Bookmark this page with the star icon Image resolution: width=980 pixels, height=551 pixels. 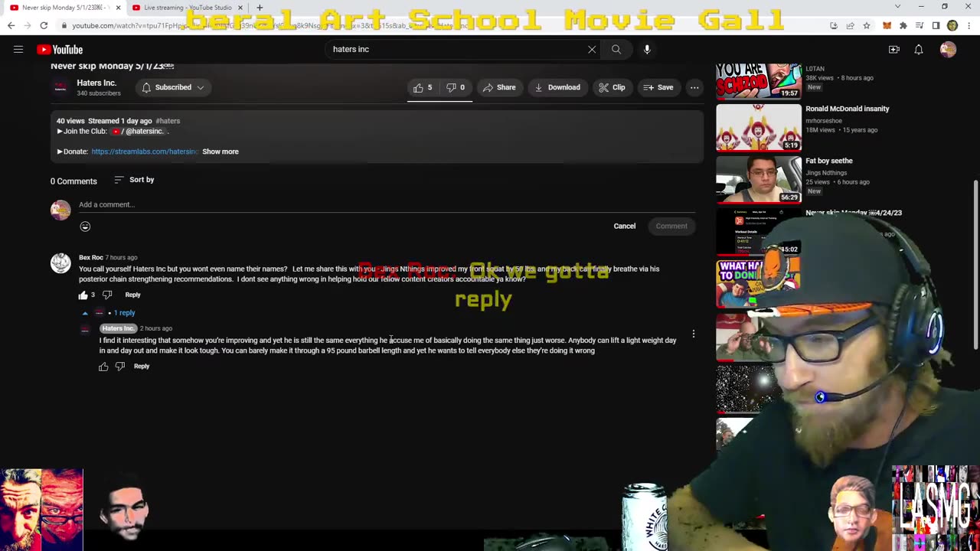[x=867, y=25]
